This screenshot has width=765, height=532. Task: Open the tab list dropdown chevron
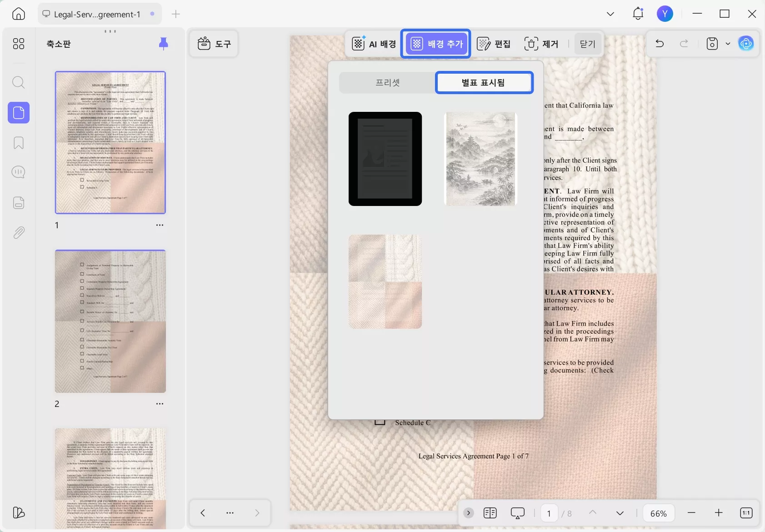tap(610, 14)
